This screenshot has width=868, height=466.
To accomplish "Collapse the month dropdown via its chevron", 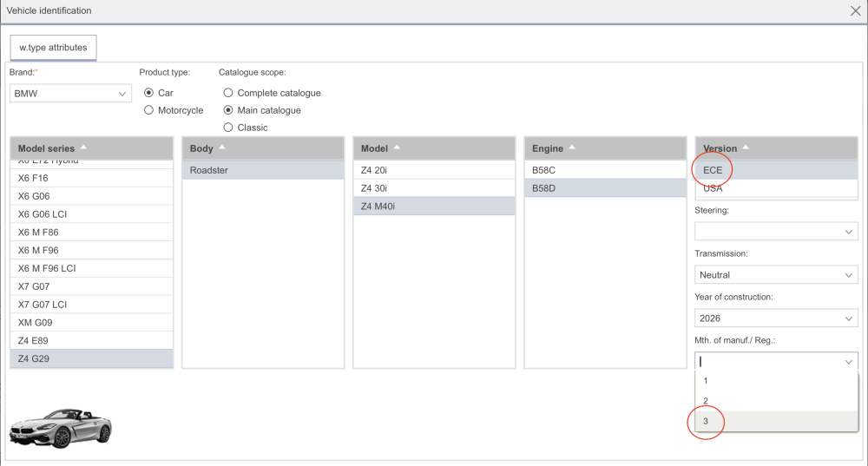I will 849,362.
